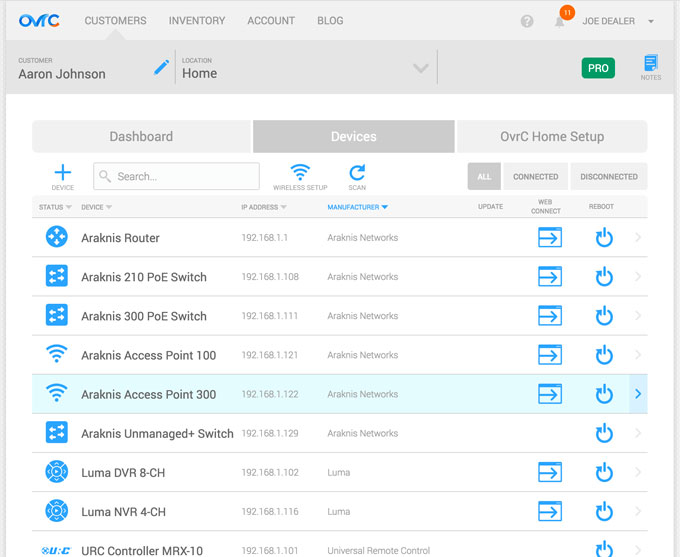Click the JOE DEALER user name
Image resolution: width=680 pixels, height=557 pixels.
[x=608, y=21]
